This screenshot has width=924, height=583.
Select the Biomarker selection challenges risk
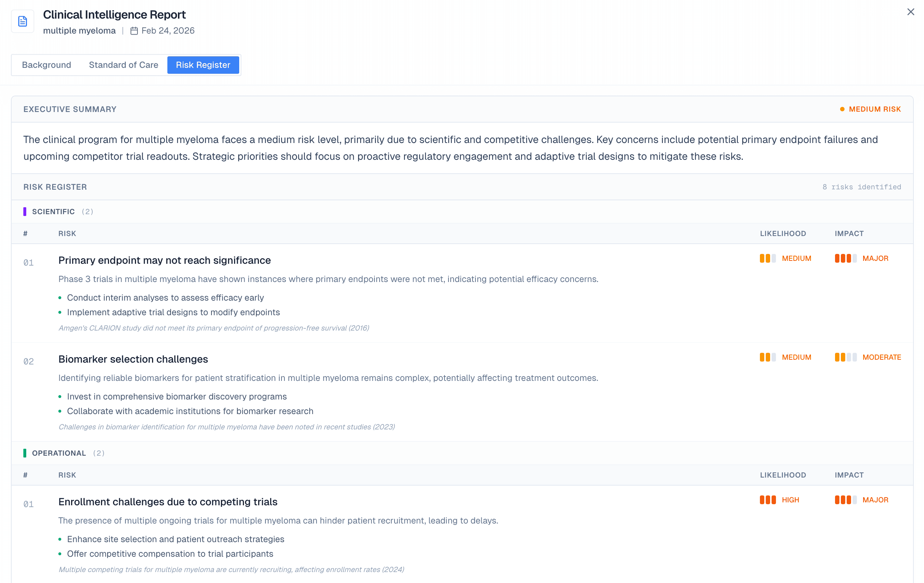(x=133, y=359)
